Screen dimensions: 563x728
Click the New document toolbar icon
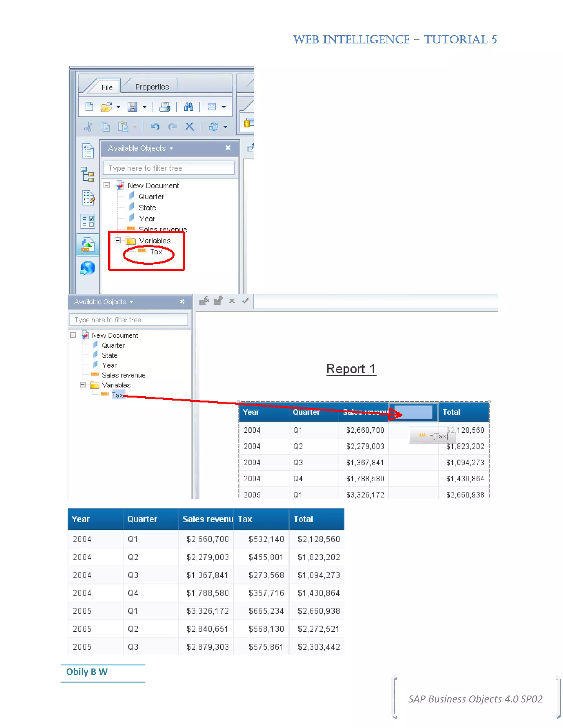(89, 107)
